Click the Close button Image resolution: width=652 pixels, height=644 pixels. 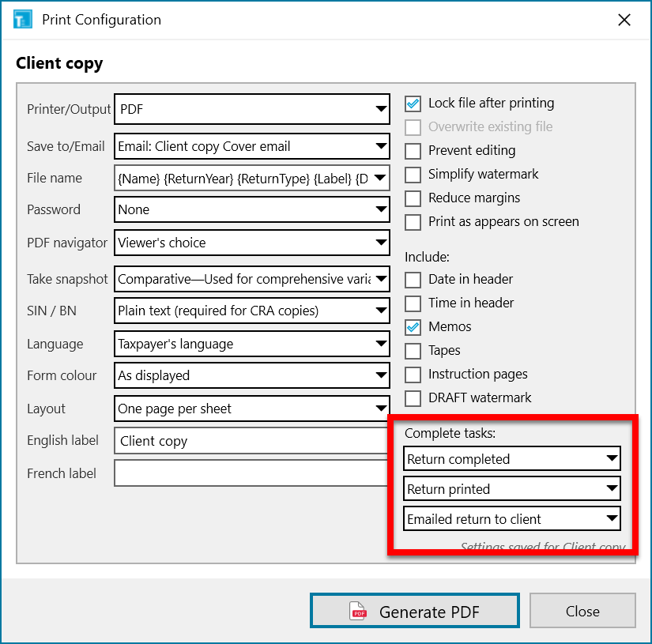point(582,610)
